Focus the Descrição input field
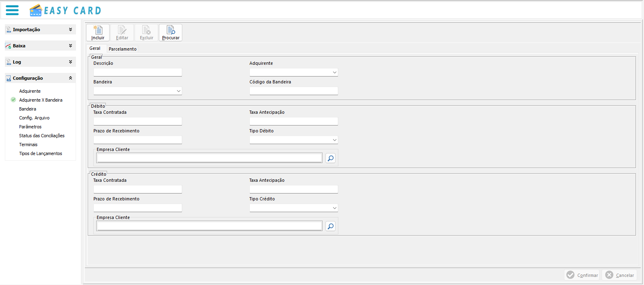The image size is (644, 285). coord(137,72)
